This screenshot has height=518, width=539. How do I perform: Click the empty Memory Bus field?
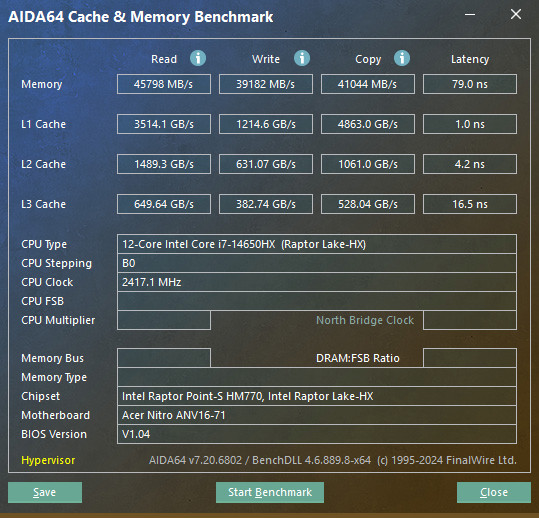coord(164,358)
